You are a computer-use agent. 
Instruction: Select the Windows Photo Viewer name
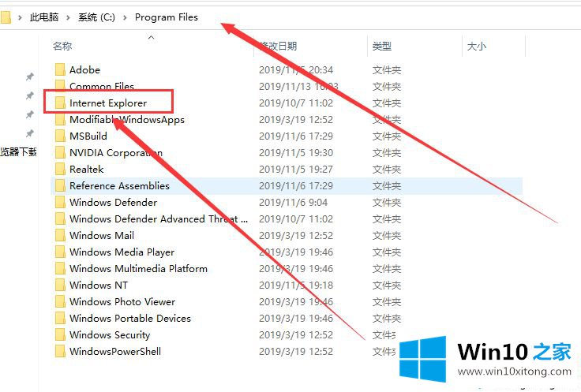(x=122, y=301)
